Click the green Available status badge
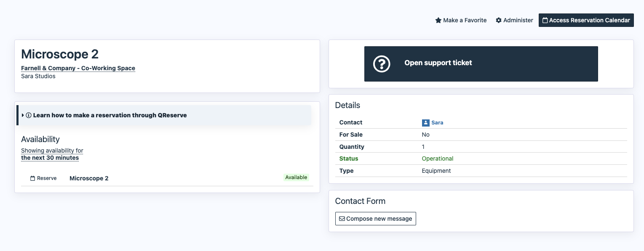 tap(296, 177)
